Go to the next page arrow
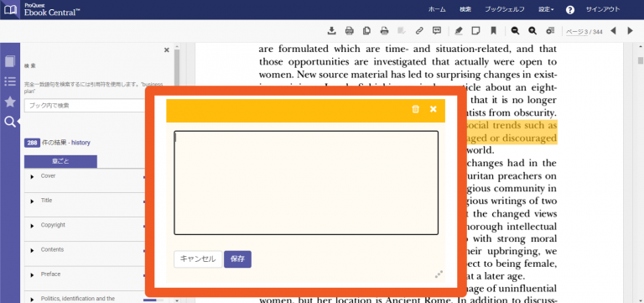This screenshot has width=644, height=303. [x=631, y=31]
